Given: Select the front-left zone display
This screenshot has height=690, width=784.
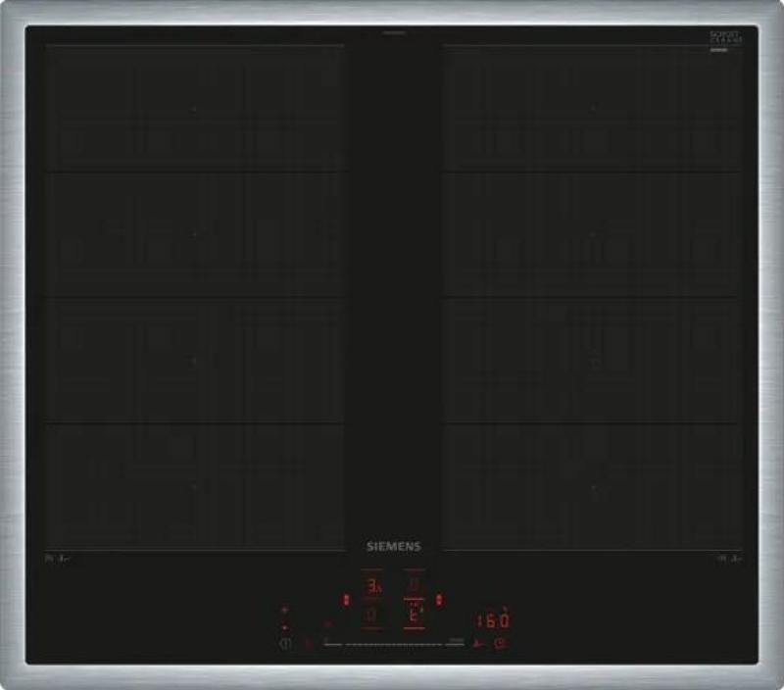Looking at the screenshot, I should (372, 616).
